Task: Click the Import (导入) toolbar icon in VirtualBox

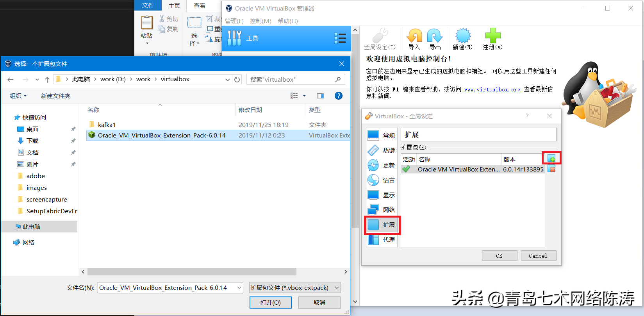Action: click(x=414, y=39)
